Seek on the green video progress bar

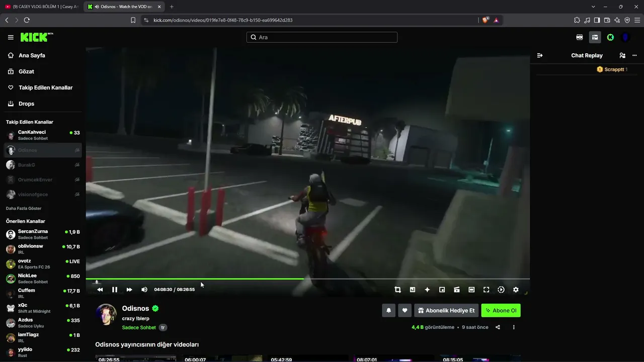[x=307, y=279]
